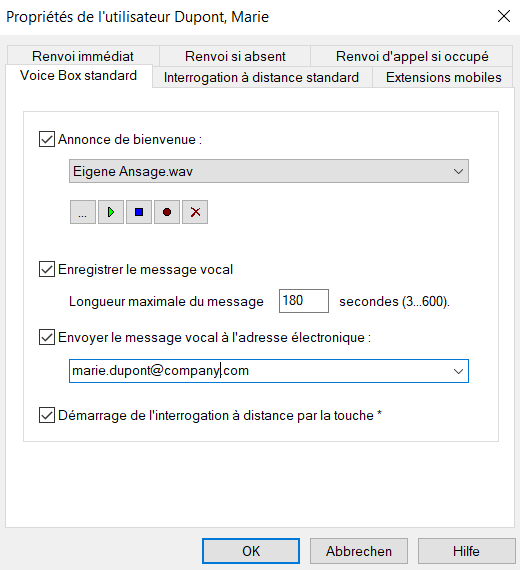Expand the email address dropdown arrow
Image resolution: width=520 pixels, height=570 pixels.
point(458,371)
